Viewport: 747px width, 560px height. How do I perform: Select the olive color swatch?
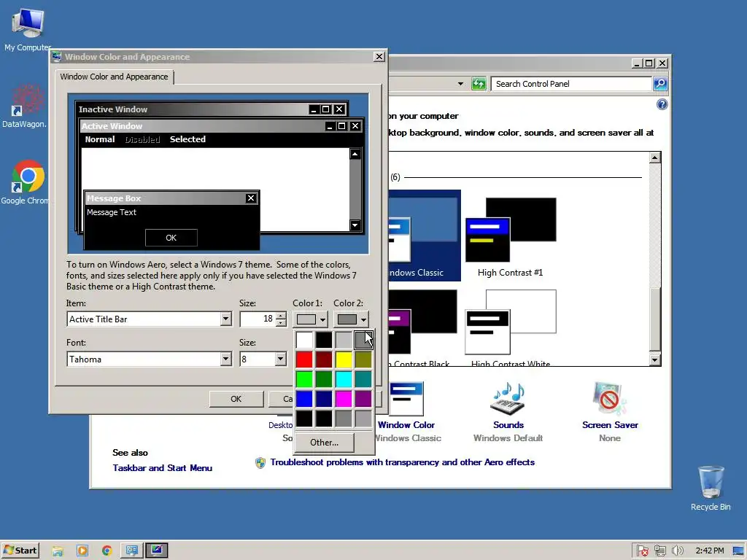363,359
